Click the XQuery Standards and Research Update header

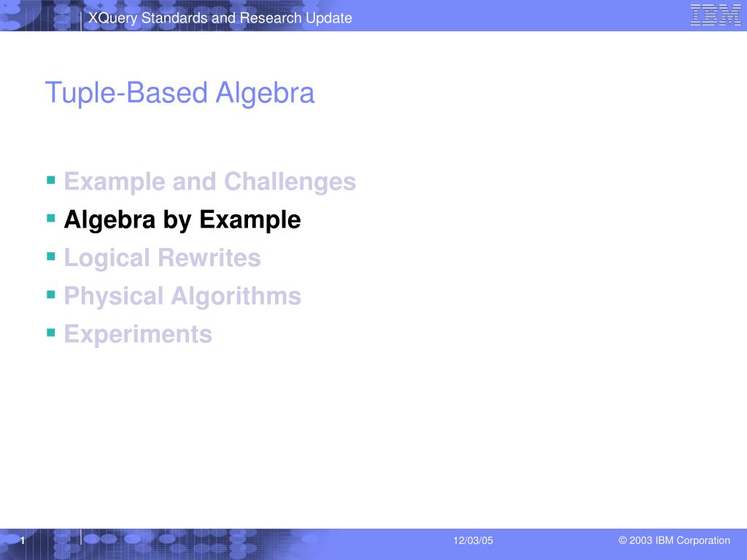220,18
